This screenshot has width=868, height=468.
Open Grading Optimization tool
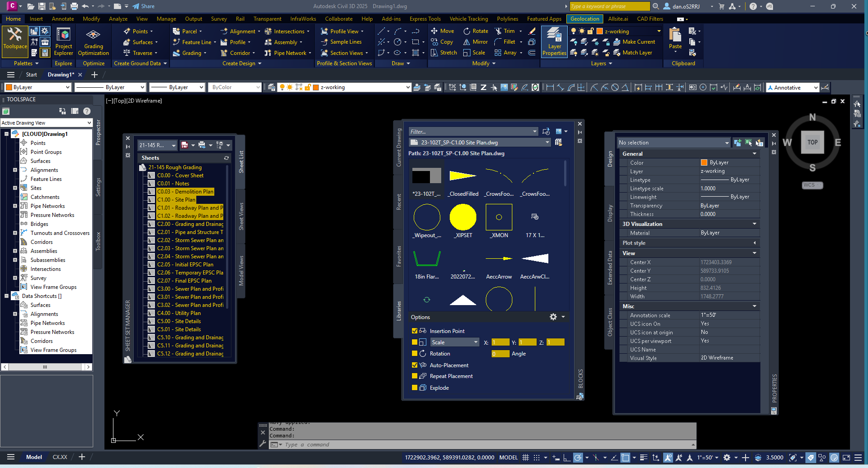coord(93,42)
